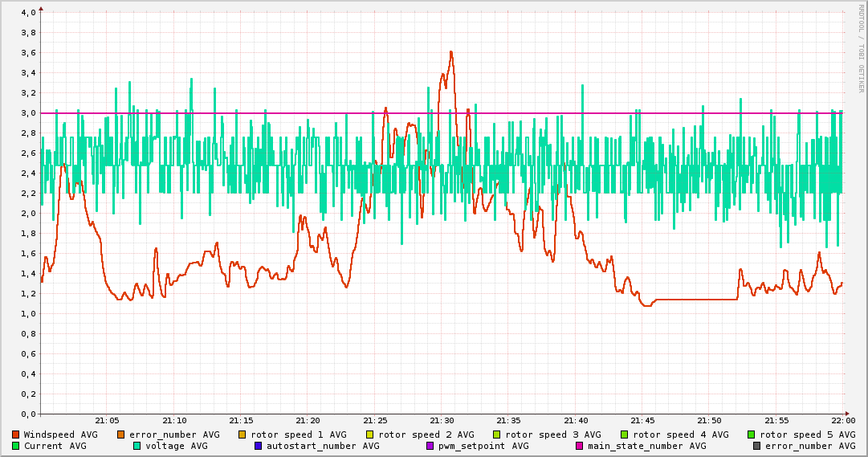Click the 22:00 time axis label
Image resolution: width=868 pixels, height=457 pixels.
(843, 420)
